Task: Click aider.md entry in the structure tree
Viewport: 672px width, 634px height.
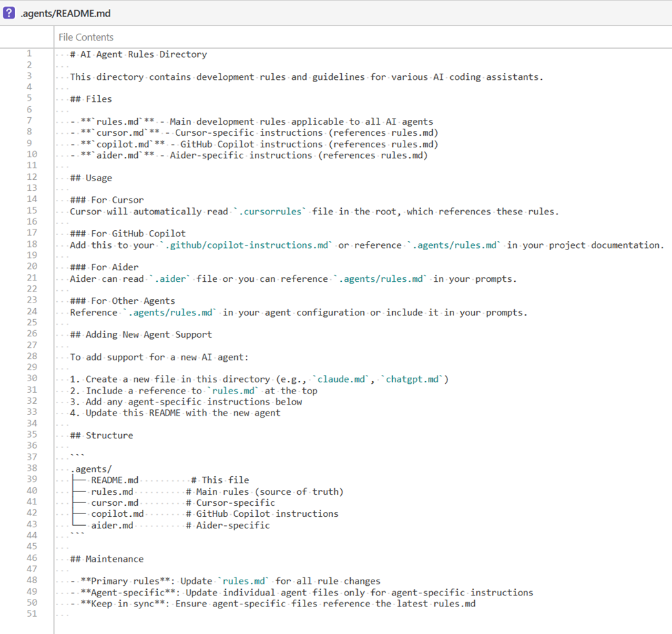Action: (112, 525)
